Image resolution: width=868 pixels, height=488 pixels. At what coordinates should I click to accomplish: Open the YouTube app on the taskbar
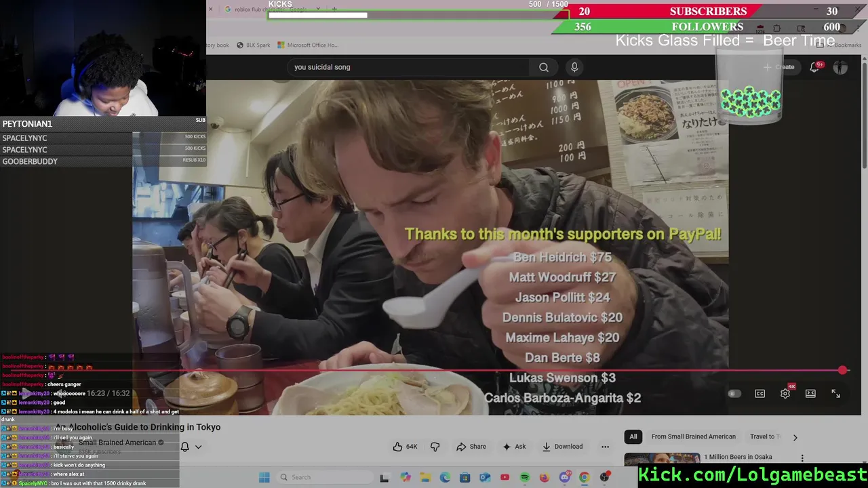(x=505, y=477)
